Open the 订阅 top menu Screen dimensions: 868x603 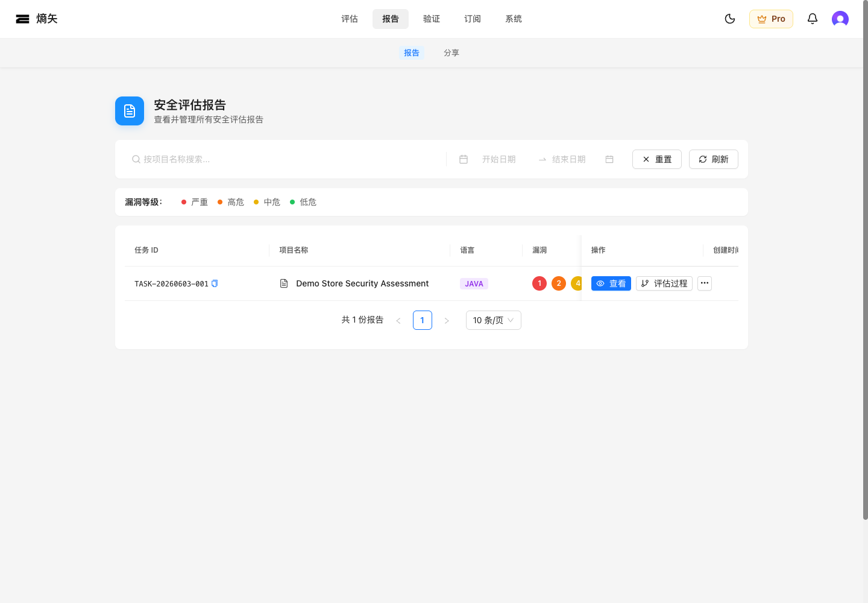[x=473, y=19]
